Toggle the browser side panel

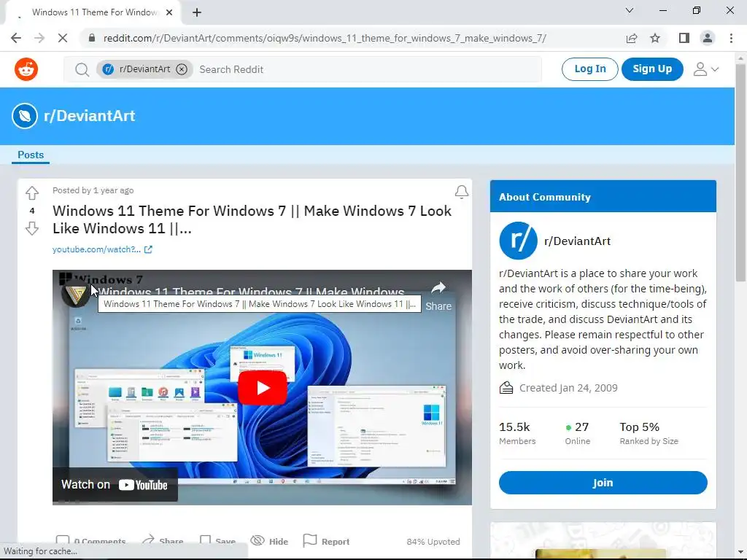point(684,38)
